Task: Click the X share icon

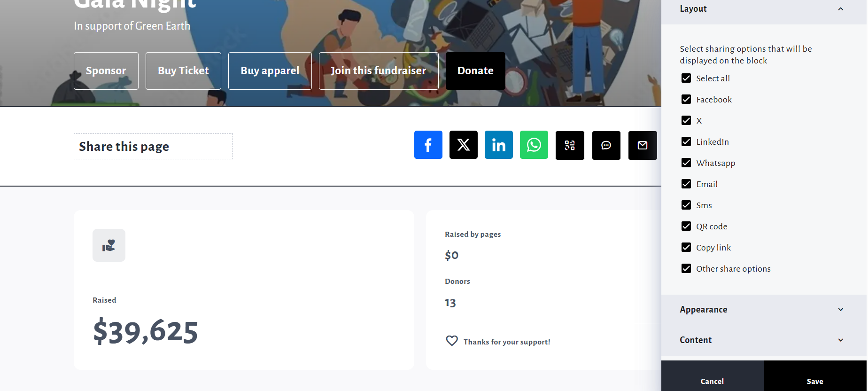Action: pos(463,145)
